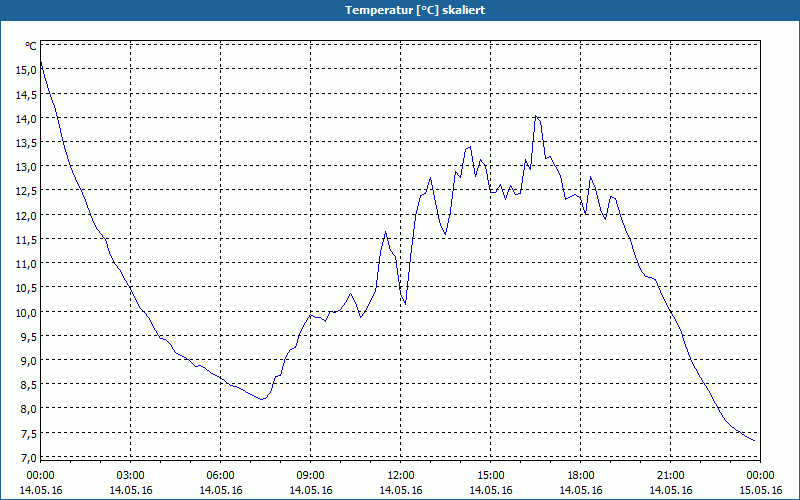Click the 13,5 y-axis label
This screenshot has width=800, height=500.
26,143
